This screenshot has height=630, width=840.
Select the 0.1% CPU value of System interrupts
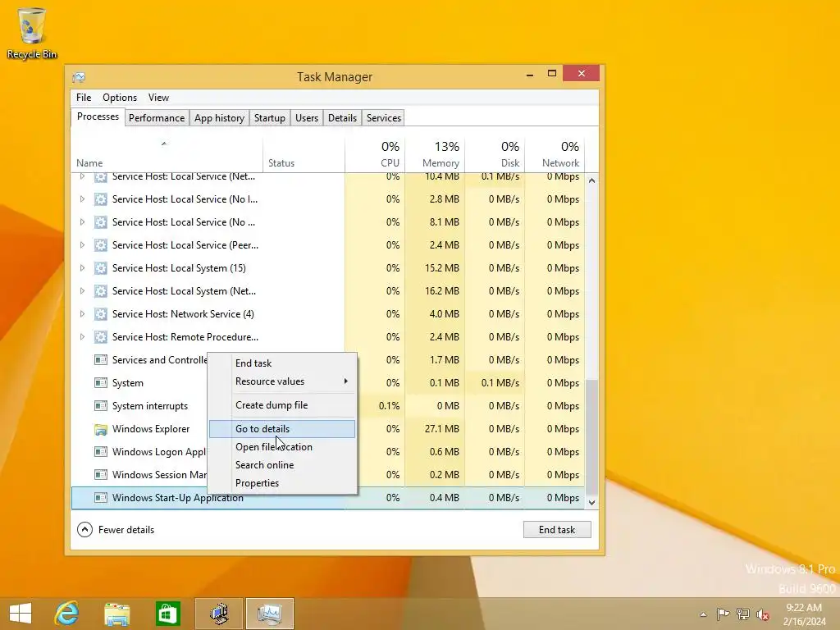coord(389,406)
